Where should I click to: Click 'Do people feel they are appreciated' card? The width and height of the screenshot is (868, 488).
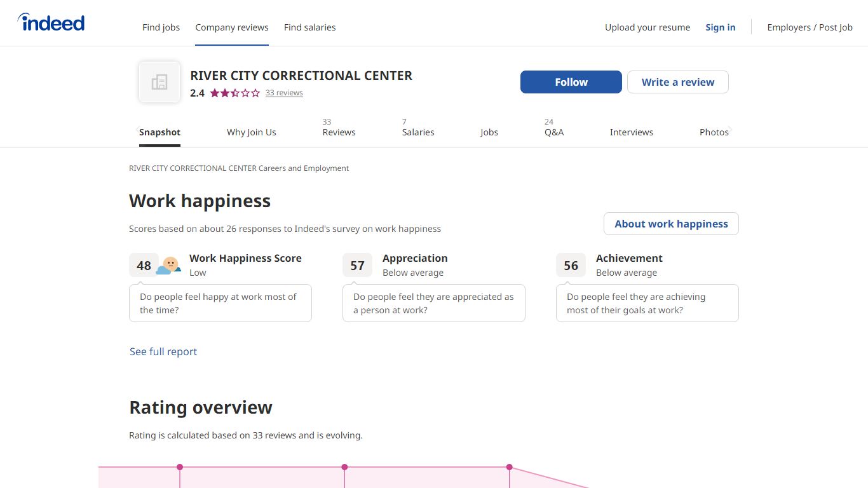(x=434, y=303)
